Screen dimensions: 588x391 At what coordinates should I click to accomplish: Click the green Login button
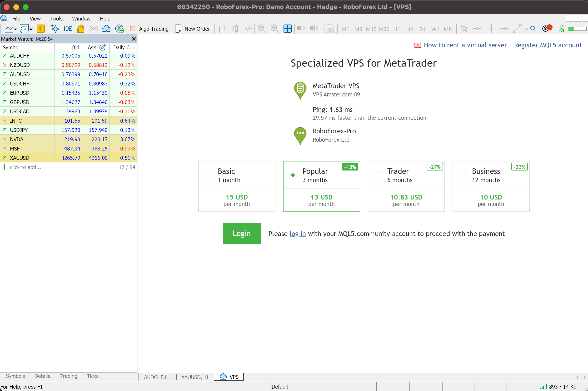pos(242,234)
